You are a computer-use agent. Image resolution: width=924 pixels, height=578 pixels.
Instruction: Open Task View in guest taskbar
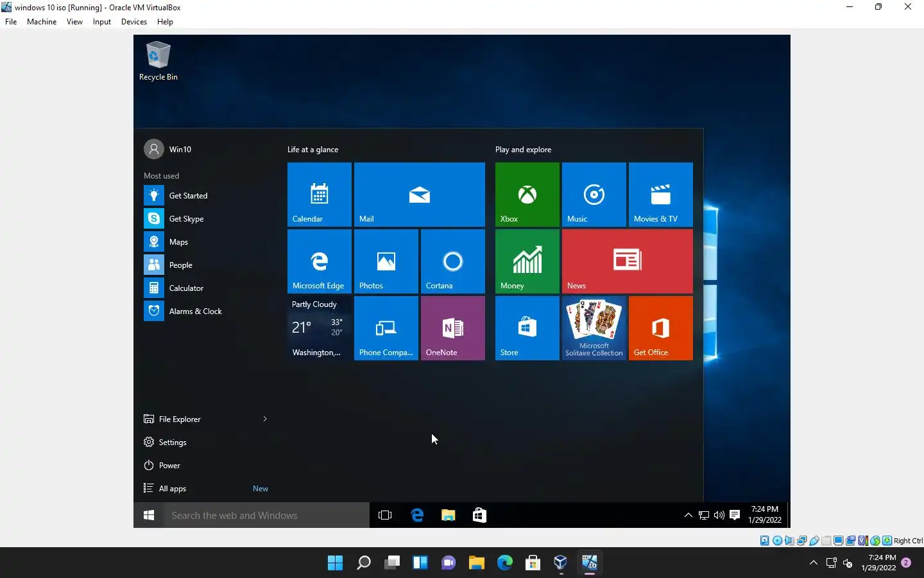pos(385,515)
